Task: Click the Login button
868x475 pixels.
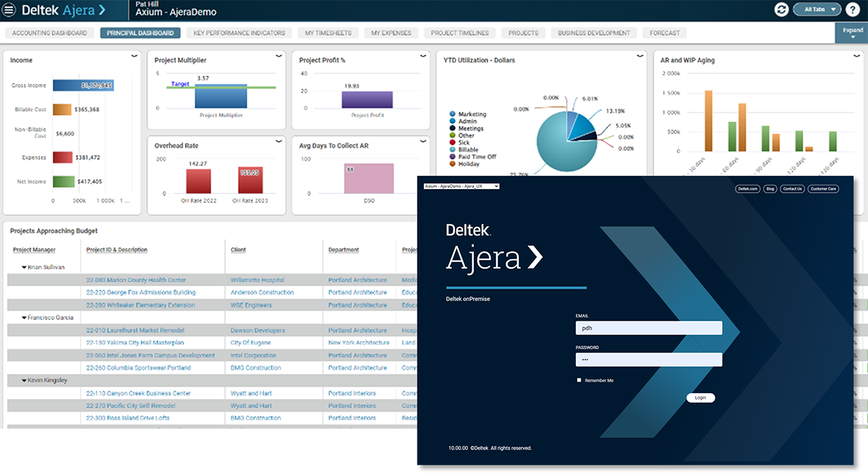Action: [x=700, y=398]
